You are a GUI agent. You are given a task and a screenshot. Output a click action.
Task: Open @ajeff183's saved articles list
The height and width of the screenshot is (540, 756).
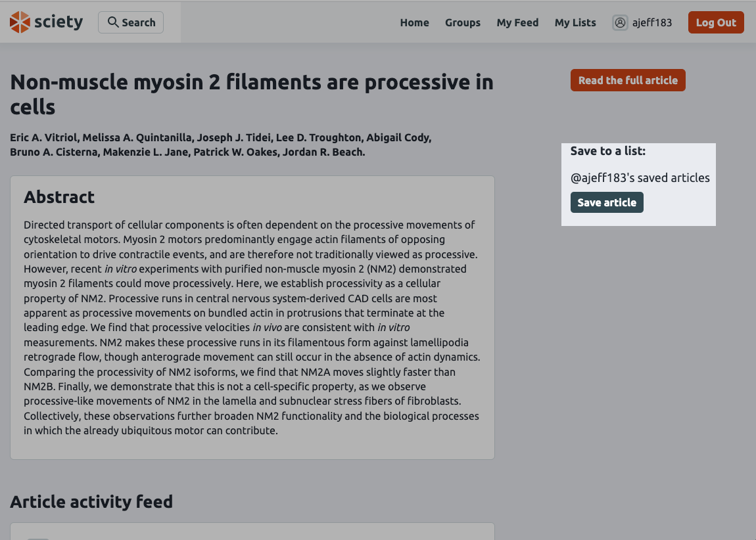click(x=640, y=177)
